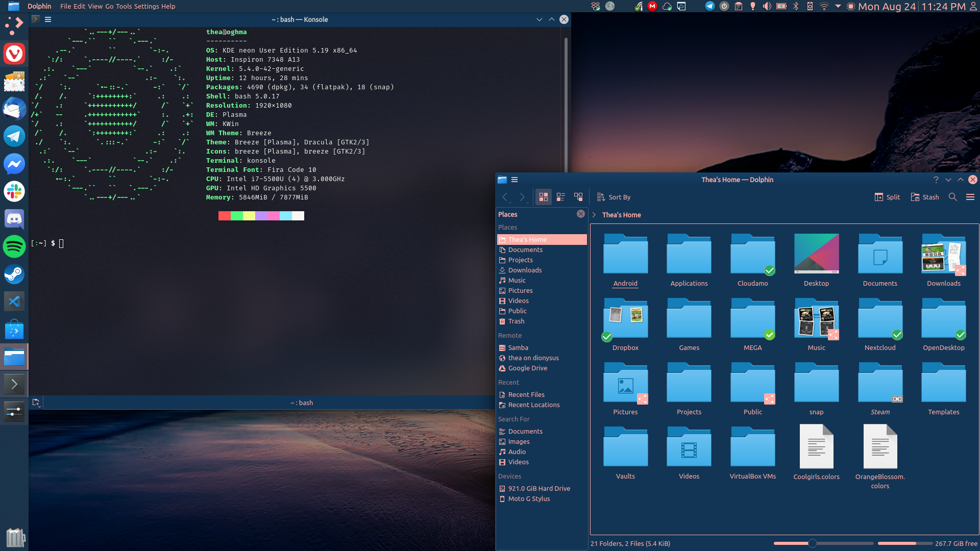Viewport: 980px width, 551px height.
Task: Click the Dolphin zoom slider handle
Action: click(x=812, y=543)
